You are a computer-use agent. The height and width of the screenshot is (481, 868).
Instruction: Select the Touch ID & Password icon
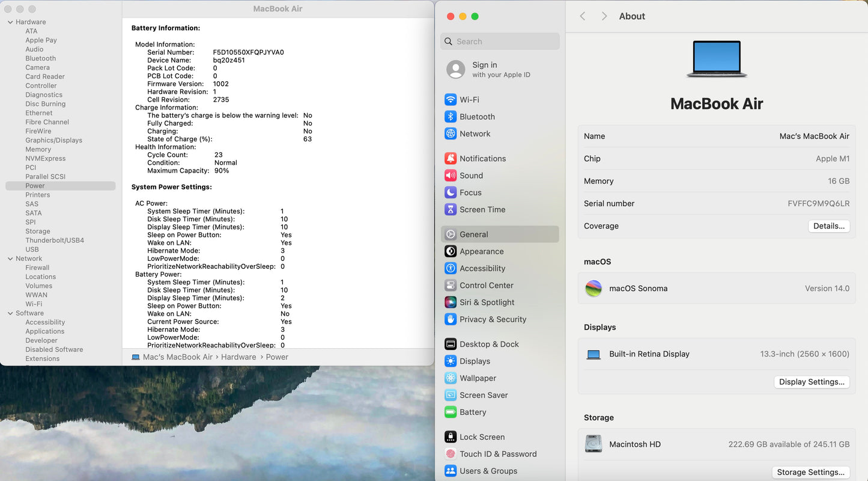tap(450, 454)
